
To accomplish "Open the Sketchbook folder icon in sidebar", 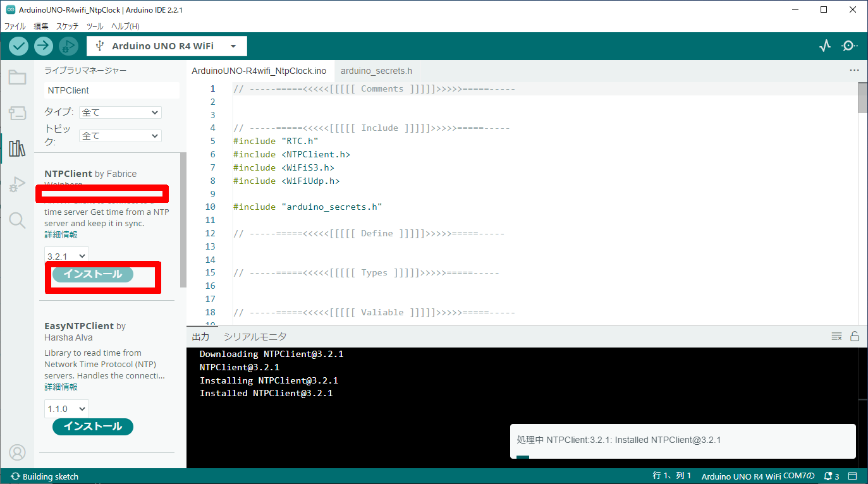I will pyautogui.click(x=17, y=78).
